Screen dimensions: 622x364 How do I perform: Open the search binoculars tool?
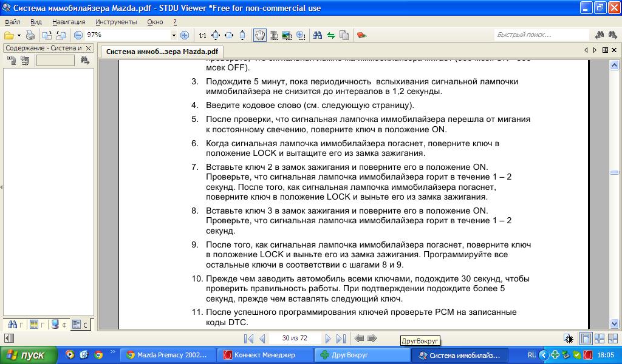click(317, 36)
